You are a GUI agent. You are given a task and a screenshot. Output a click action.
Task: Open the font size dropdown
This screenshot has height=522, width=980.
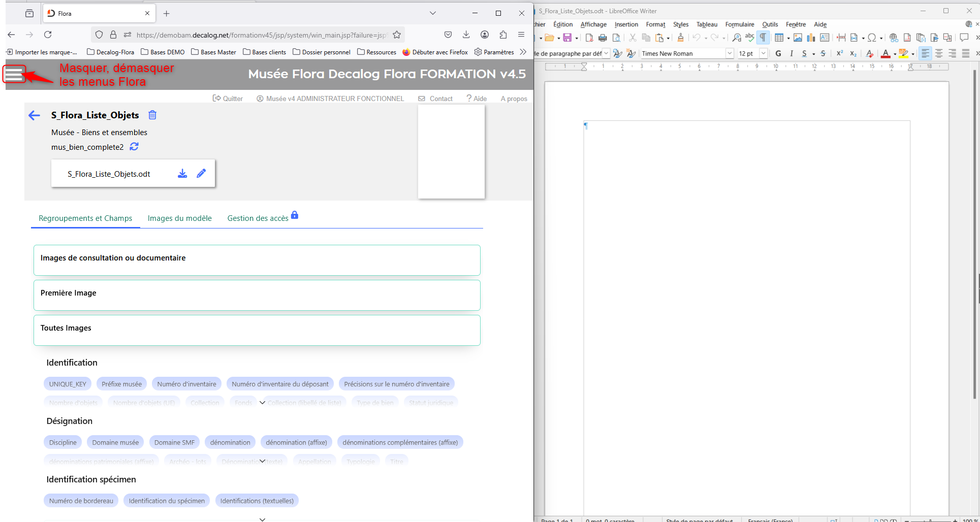pos(763,53)
